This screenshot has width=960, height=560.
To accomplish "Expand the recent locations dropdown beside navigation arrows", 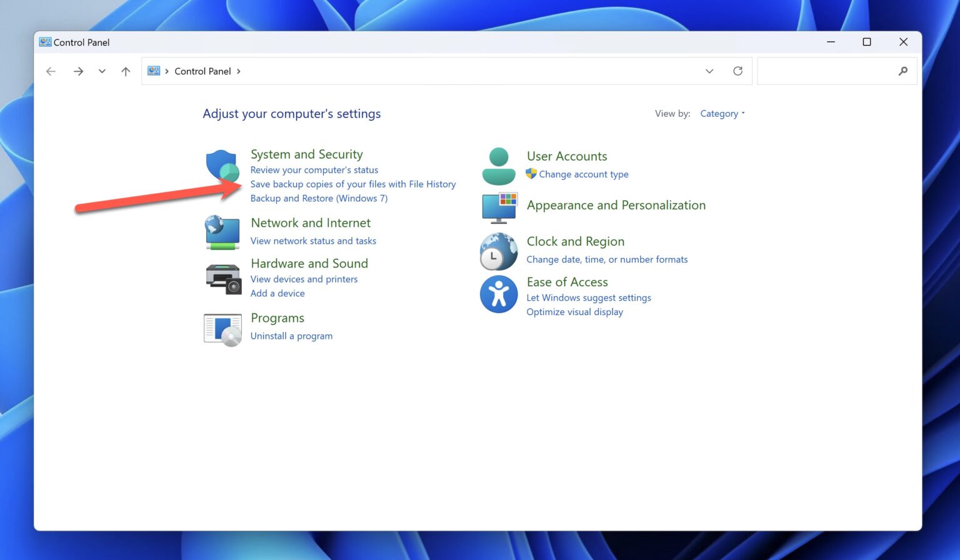I will (102, 71).
